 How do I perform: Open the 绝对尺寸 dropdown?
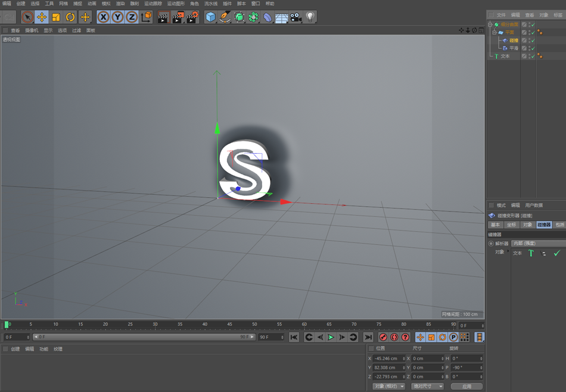pos(427,386)
